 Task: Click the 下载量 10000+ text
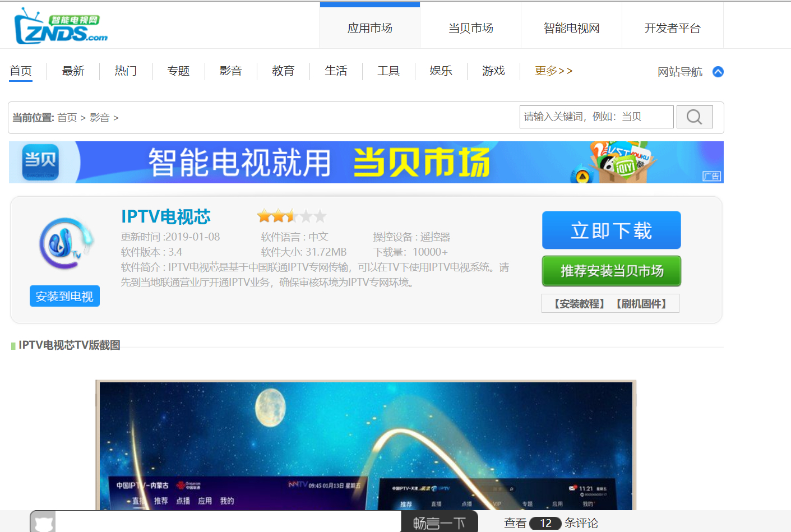click(410, 252)
